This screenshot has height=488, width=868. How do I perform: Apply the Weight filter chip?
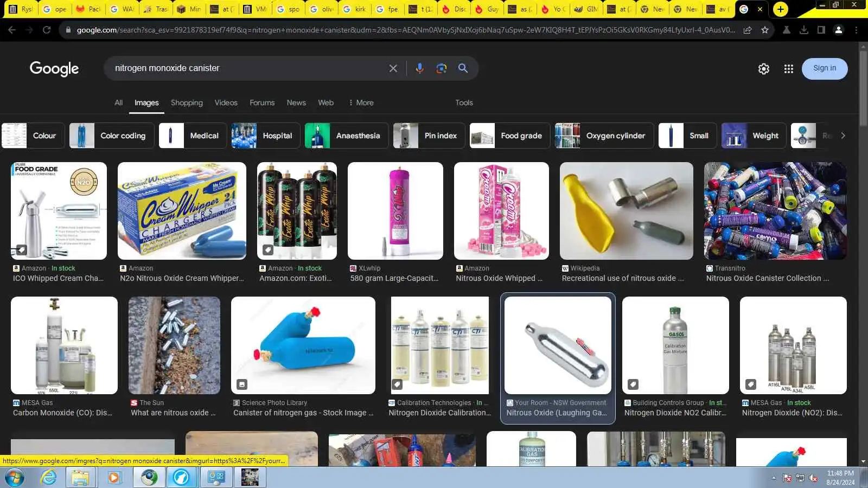[x=754, y=136]
